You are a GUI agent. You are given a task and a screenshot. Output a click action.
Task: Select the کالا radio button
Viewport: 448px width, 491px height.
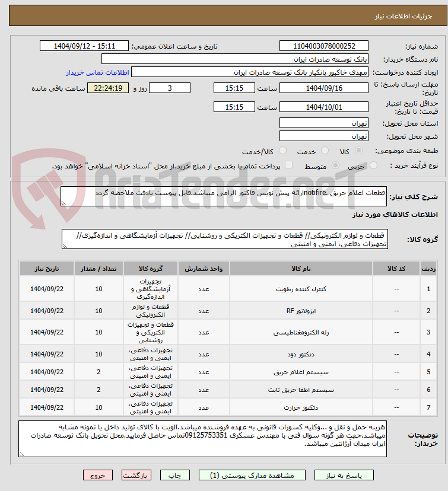(x=359, y=151)
